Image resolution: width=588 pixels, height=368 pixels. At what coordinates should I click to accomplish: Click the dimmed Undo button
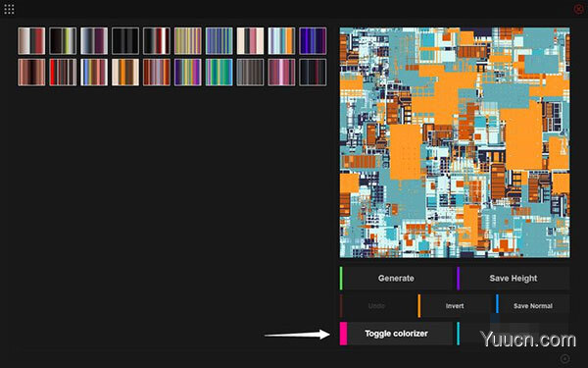click(x=376, y=306)
